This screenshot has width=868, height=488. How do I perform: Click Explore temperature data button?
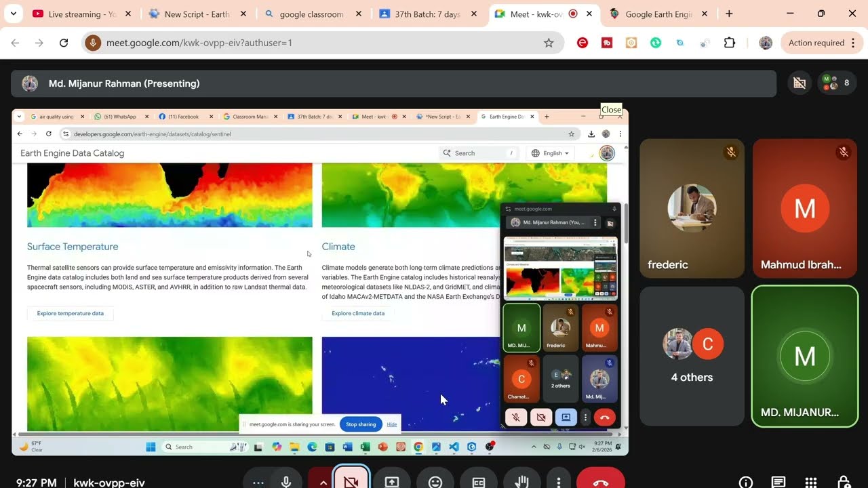pos(71,313)
